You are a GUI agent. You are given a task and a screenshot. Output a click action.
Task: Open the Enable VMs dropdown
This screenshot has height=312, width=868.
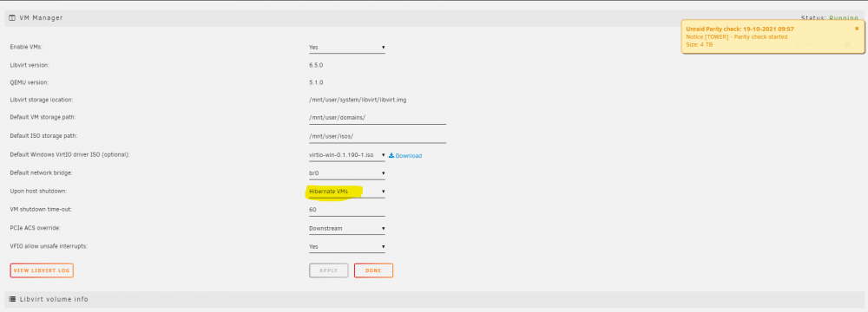(x=347, y=48)
